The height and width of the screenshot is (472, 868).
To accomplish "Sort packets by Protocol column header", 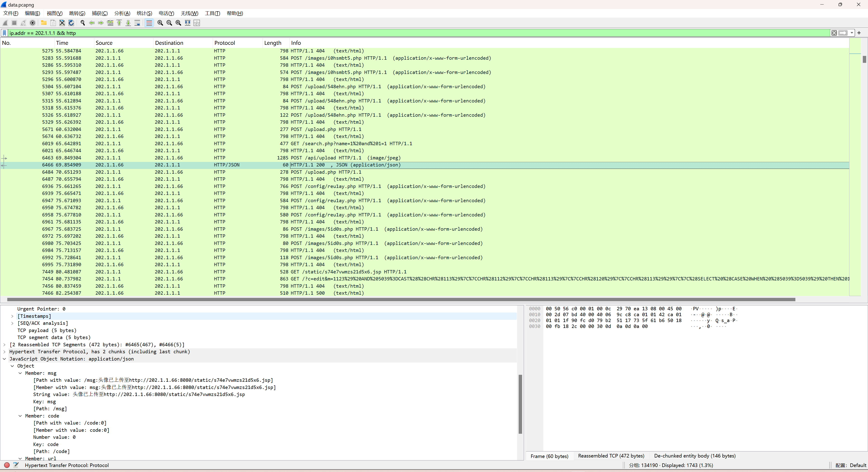I will (225, 43).
